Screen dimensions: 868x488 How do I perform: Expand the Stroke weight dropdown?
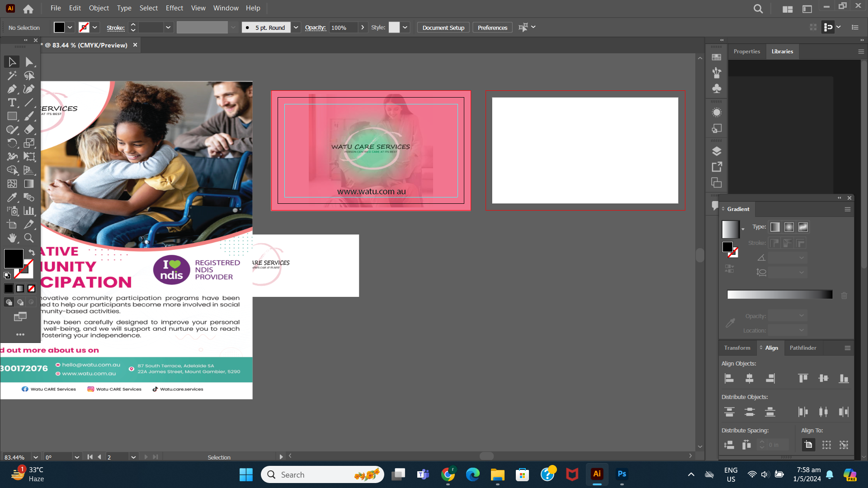click(168, 27)
